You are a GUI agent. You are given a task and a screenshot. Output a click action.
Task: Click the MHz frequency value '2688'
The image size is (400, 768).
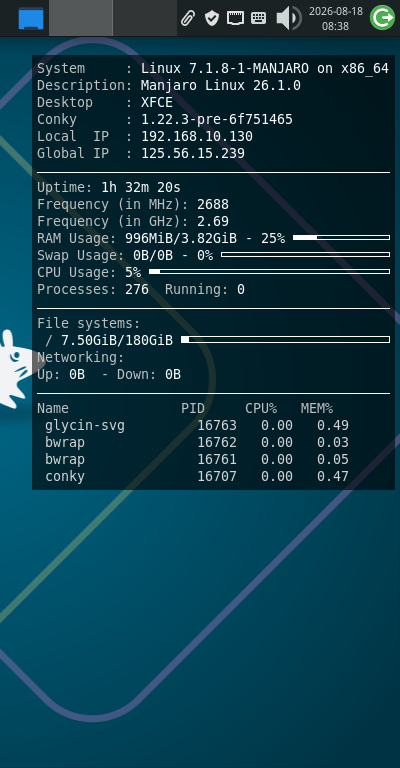[x=213, y=204]
